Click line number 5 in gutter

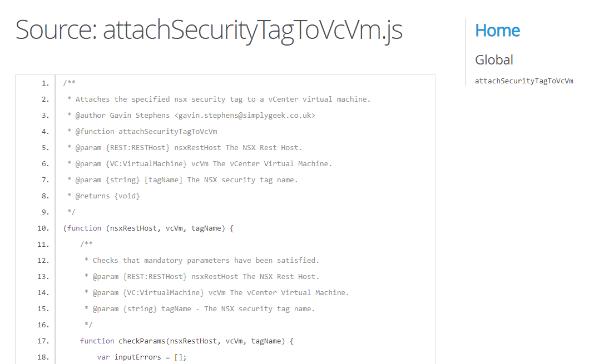pos(46,148)
